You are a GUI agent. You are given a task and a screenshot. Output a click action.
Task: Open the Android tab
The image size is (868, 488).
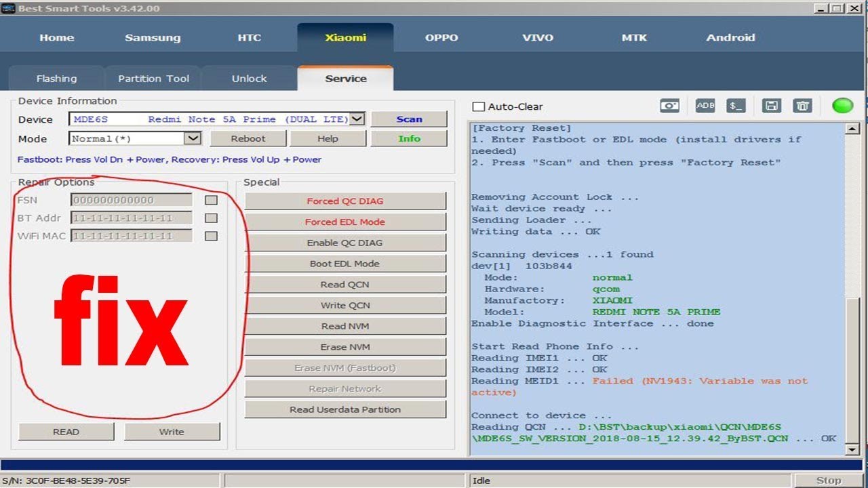730,37
